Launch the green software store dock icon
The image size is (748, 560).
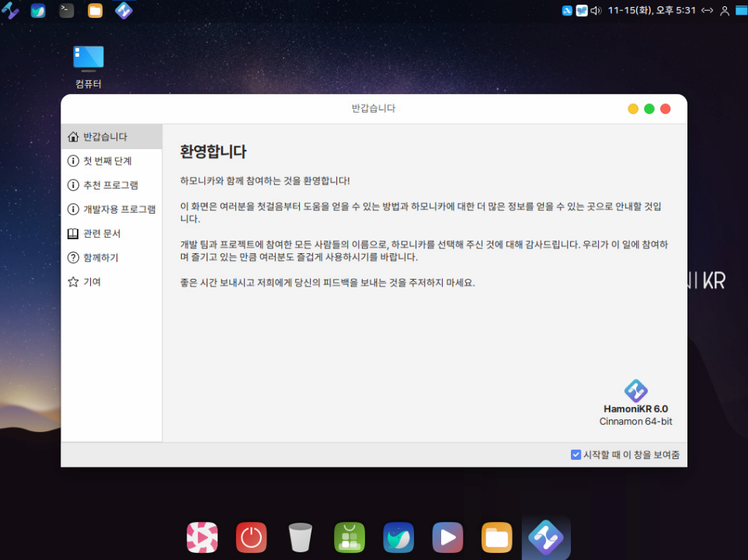tap(349, 537)
